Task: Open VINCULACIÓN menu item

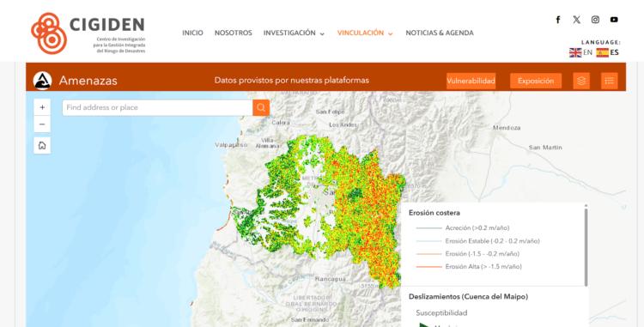Action: [361, 33]
